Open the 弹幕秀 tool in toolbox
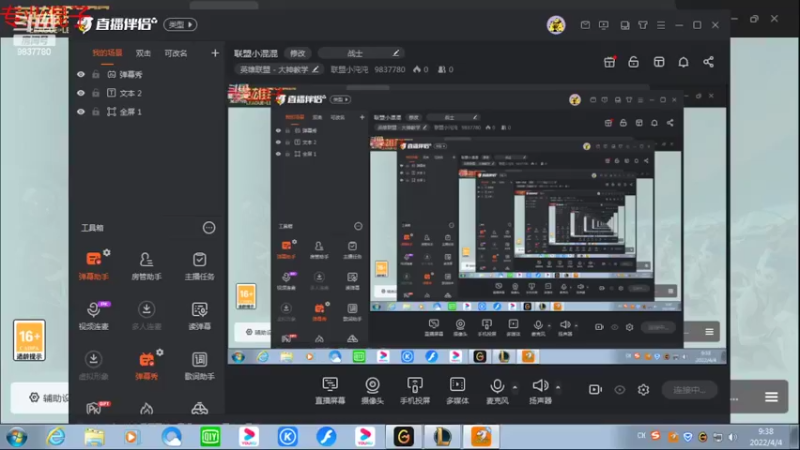Image resolution: width=800 pixels, height=450 pixels. pos(146,365)
